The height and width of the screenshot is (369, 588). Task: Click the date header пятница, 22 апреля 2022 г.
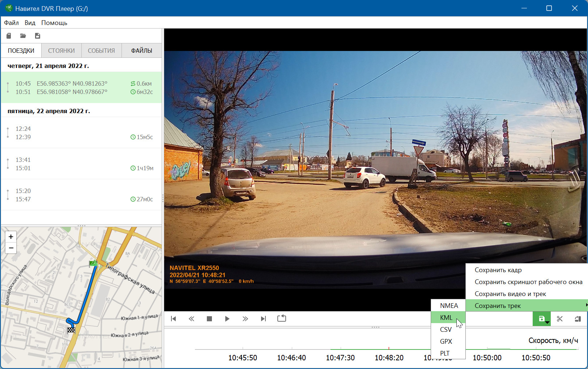tap(49, 111)
